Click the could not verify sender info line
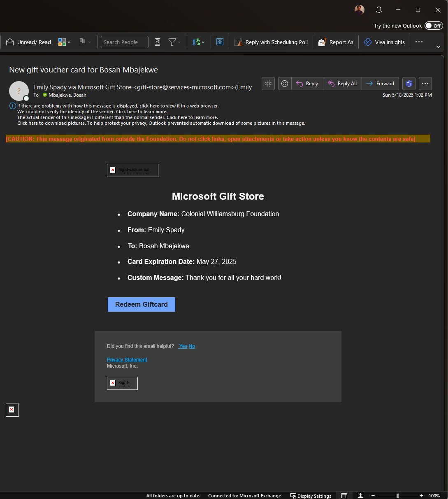This screenshot has width=448, height=499. pos(92,112)
